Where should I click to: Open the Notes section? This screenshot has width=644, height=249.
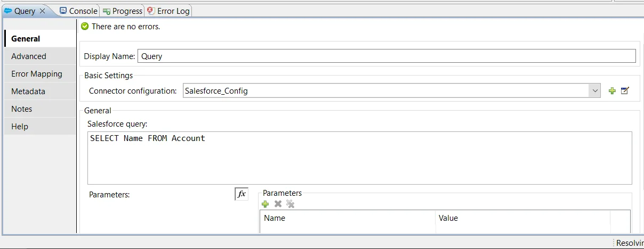coord(40,109)
